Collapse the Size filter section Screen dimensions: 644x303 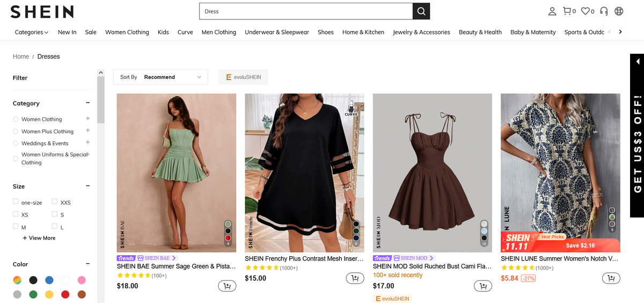(x=87, y=186)
